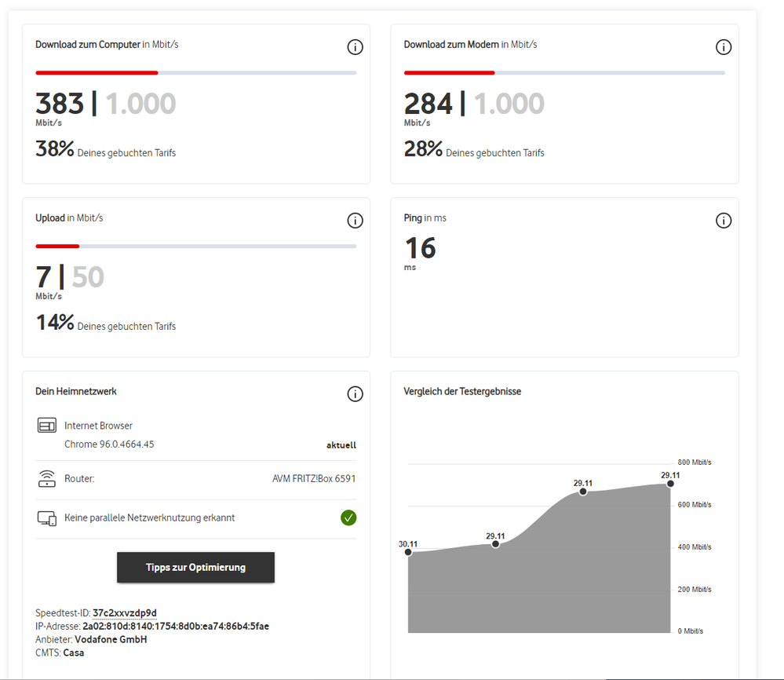Click the Upload speed progress bar
The width and height of the screenshot is (784, 680).
(x=196, y=247)
